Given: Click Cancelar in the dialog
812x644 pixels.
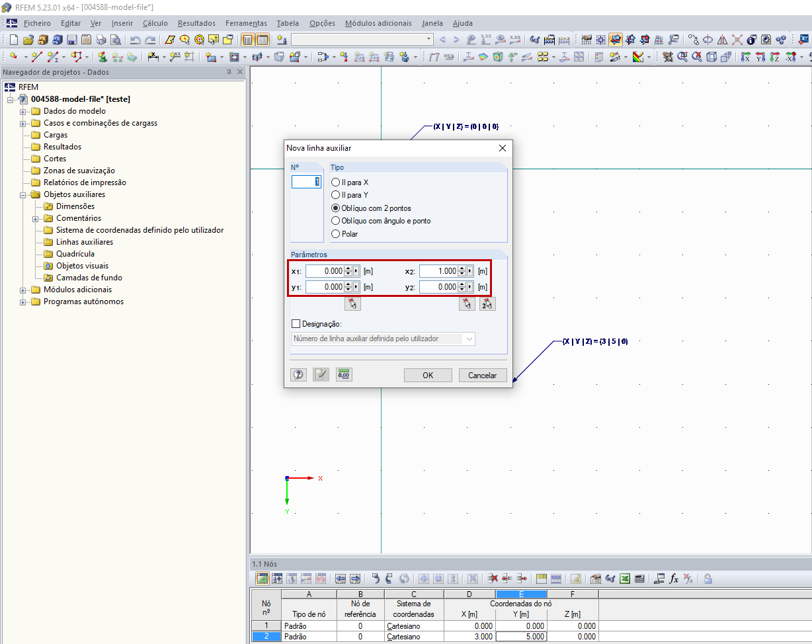Looking at the screenshot, I should pyautogui.click(x=483, y=375).
